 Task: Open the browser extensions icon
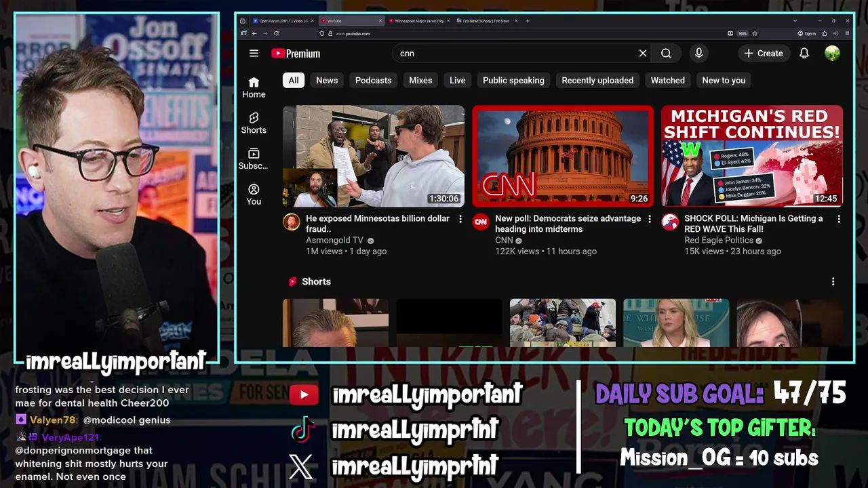825,33
